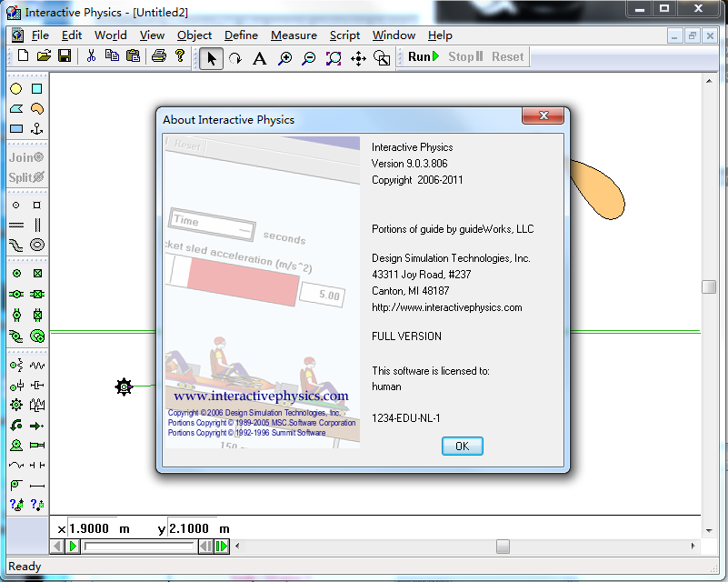Click the motor object on the canvas

124,386
